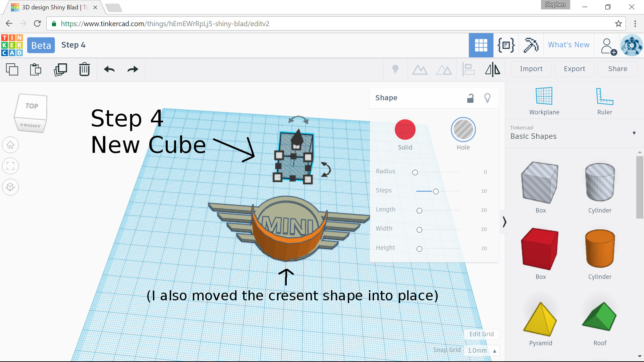The width and height of the screenshot is (644, 362).
Task: Click the Paste icon in toolbar
Action: pos(36,69)
